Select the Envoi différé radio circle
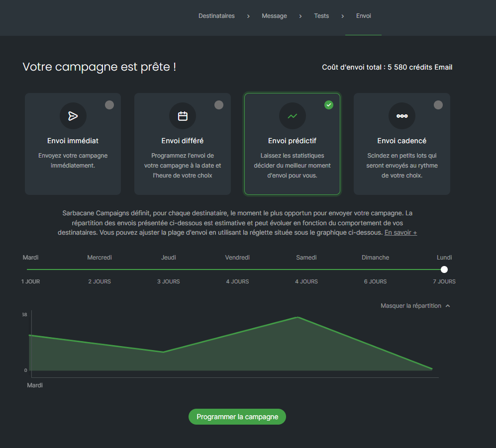This screenshot has width=496, height=448. (219, 105)
